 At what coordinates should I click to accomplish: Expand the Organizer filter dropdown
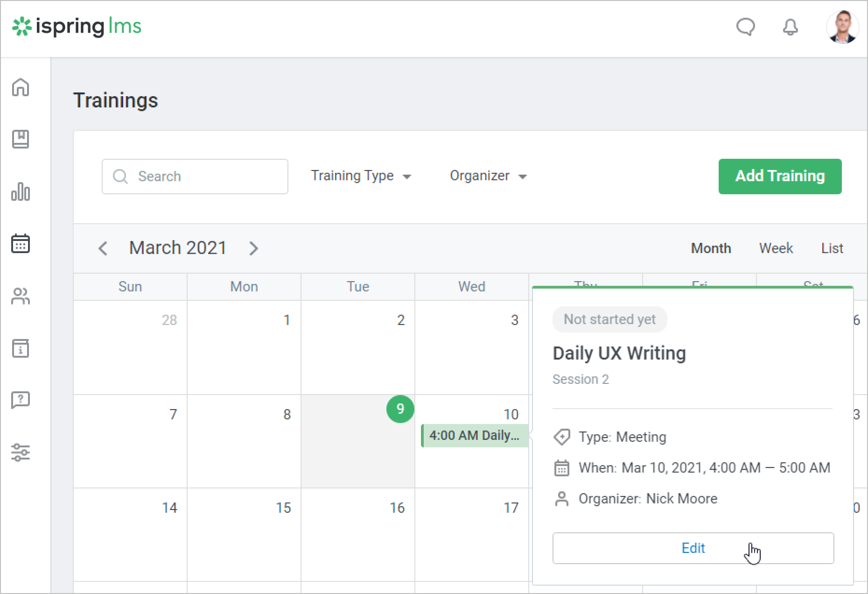tap(488, 176)
